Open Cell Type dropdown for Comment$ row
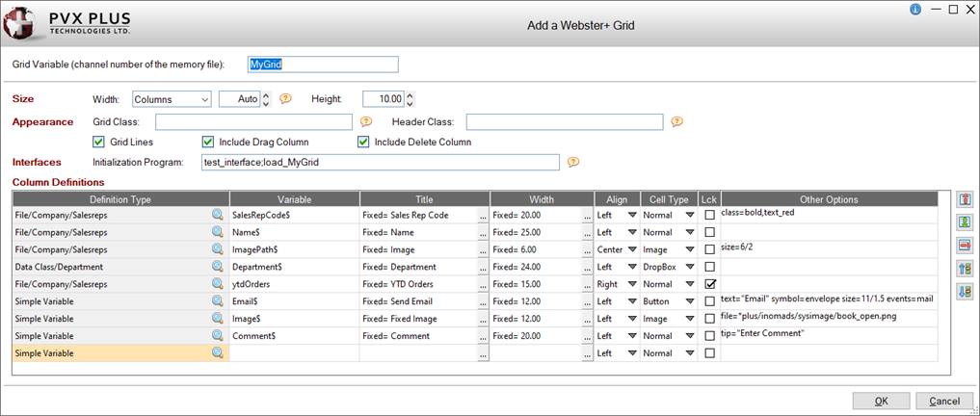Image resolution: width=980 pixels, height=416 pixels. (x=689, y=335)
